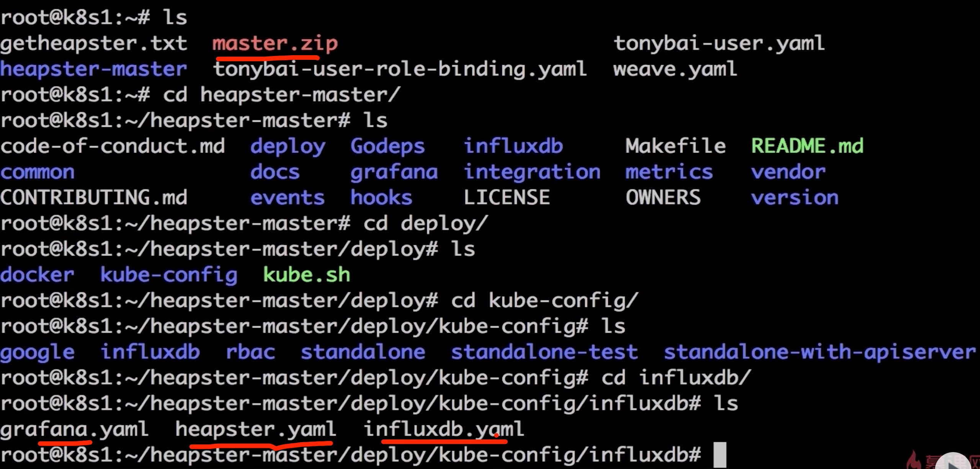
Task: Click the grafana.yaml file in listing
Action: (x=74, y=429)
